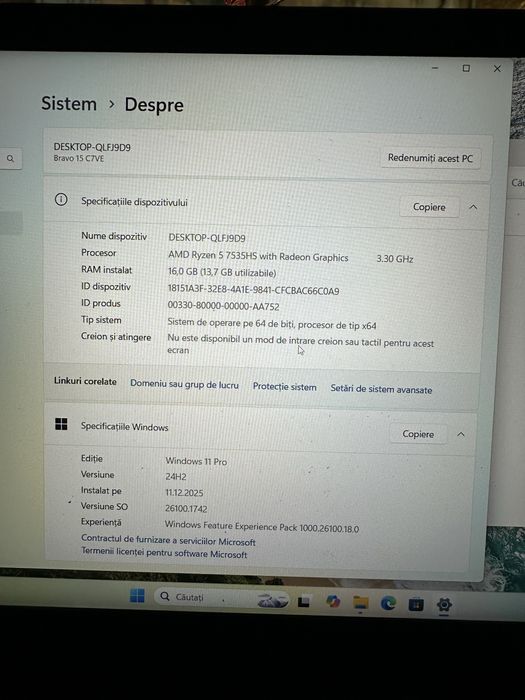Click the Experiență label
Viewport: 525px width, 700px height.
(101, 522)
